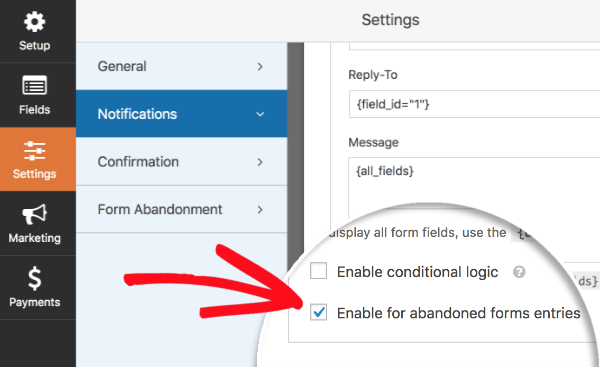Expand the Form Abandonment chevron
Image resolution: width=600 pixels, height=367 pixels.
[x=260, y=210]
